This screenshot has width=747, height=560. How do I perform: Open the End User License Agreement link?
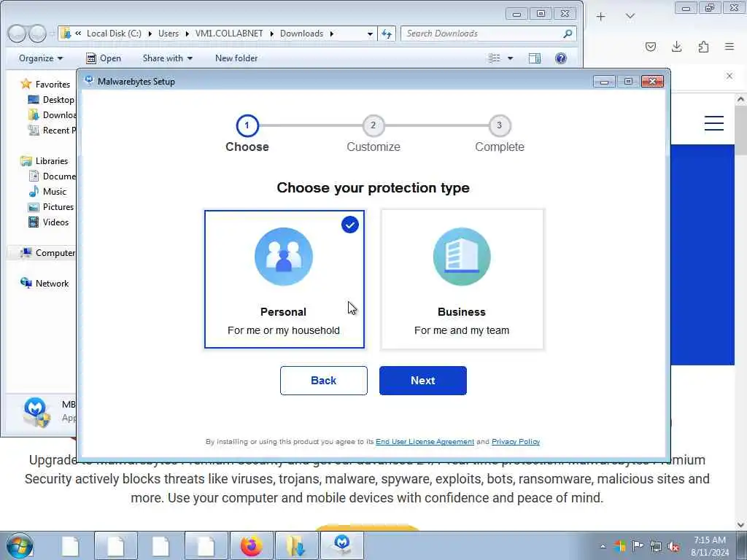[425, 441]
